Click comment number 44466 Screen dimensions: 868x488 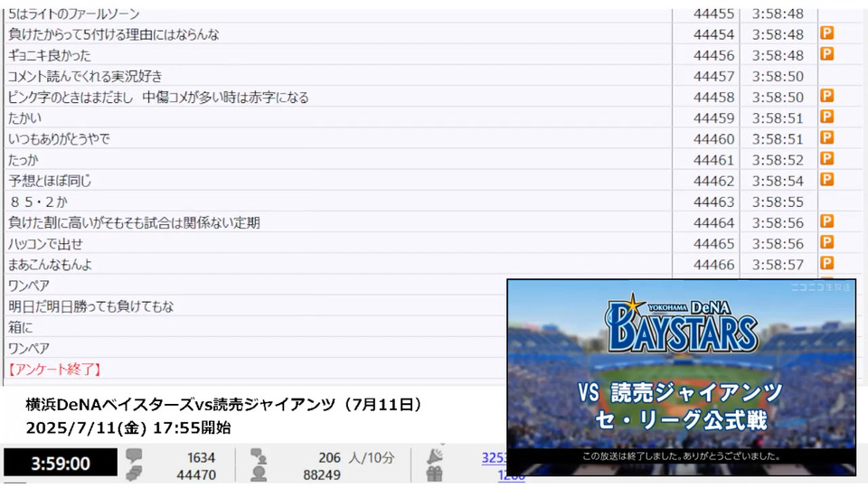click(713, 265)
